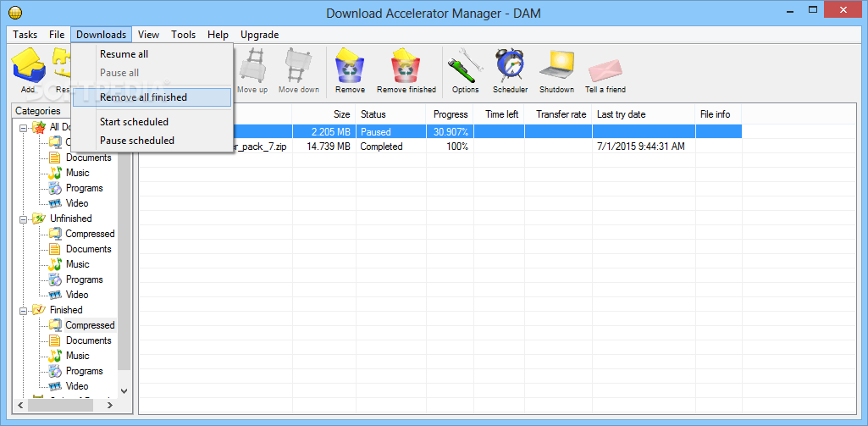
Task: Click the blue Remove bin icon
Action: pos(350,65)
